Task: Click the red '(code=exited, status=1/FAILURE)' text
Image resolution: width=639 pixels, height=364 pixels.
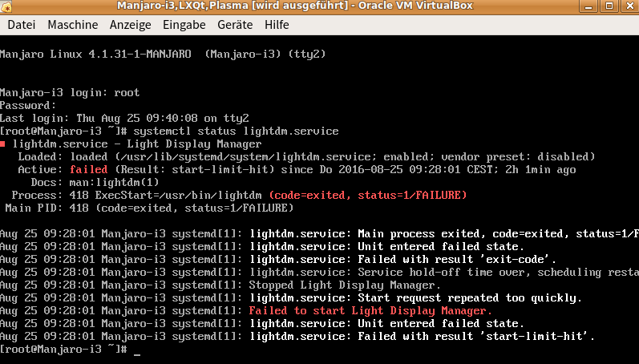Action: click(367, 195)
